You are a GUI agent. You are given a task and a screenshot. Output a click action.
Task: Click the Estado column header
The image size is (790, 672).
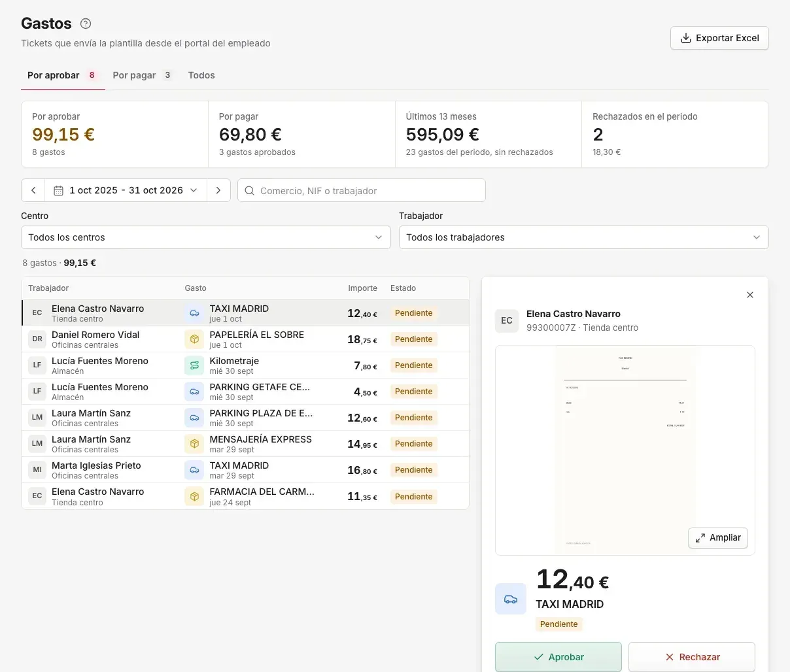click(403, 288)
